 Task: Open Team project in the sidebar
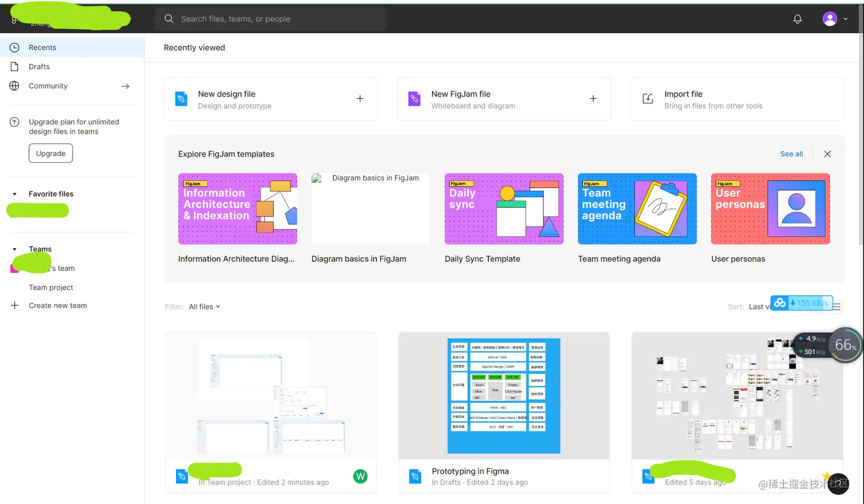pos(51,287)
